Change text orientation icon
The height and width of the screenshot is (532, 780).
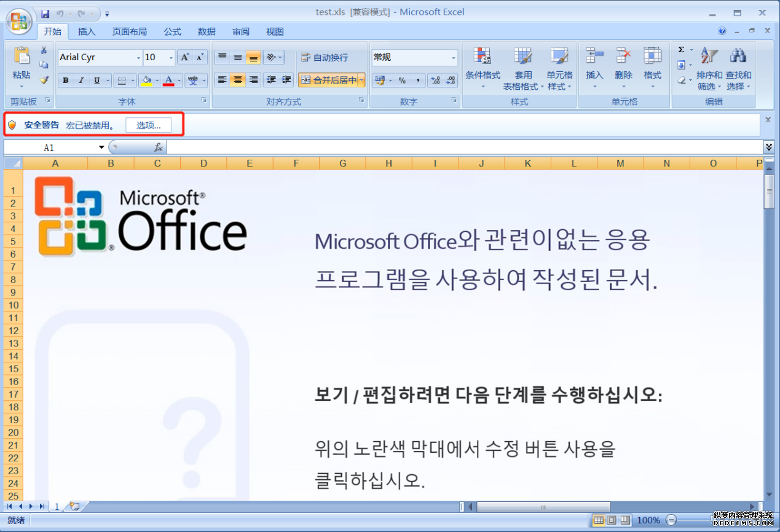pos(271,57)
